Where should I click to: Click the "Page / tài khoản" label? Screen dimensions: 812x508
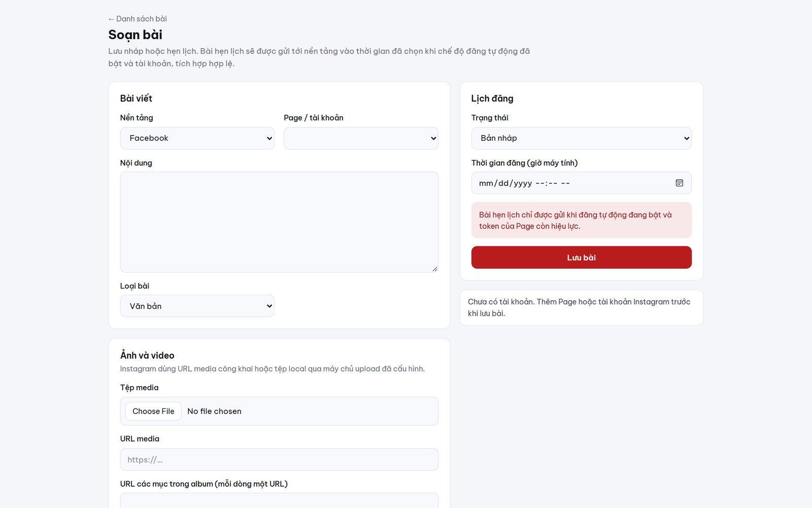tap(314, 118)
